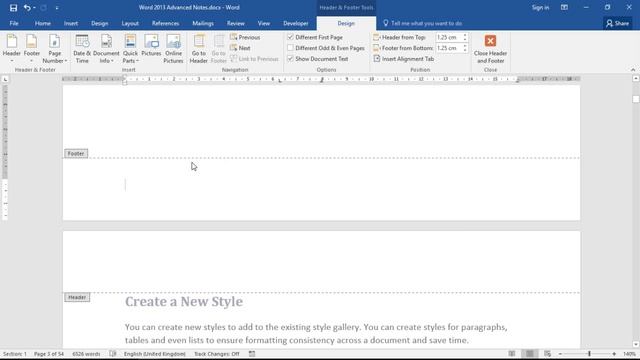
Task: Toggle Track Changes: Off in status bar
Action: click(216, 354)
